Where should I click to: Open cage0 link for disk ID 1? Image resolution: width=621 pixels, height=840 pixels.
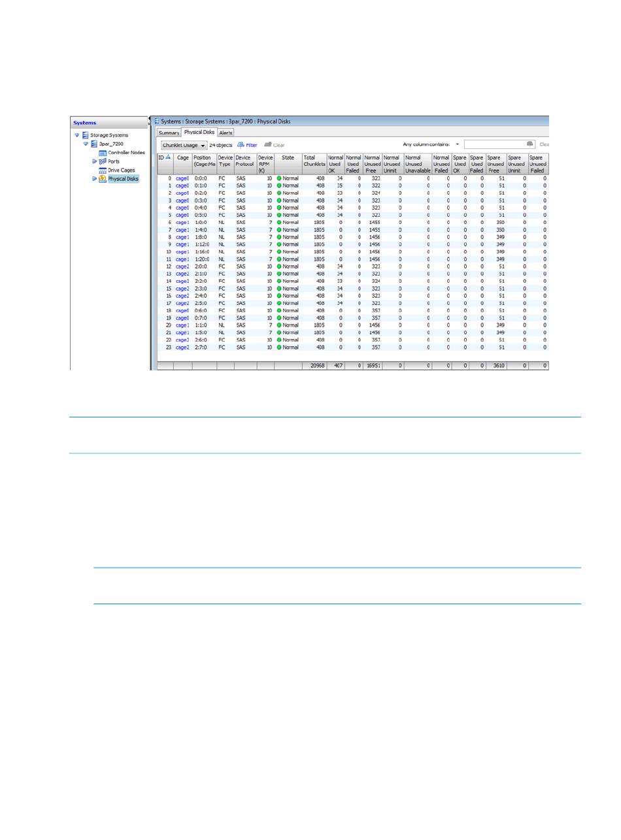[x=182, y=186]
